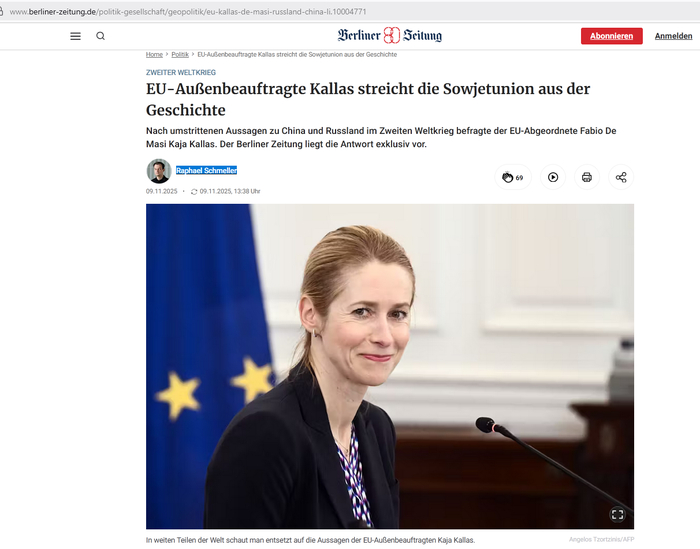Expand the photo to fullscreen
Viewport: 700px width, 549px height.
[x=617, y=515]
